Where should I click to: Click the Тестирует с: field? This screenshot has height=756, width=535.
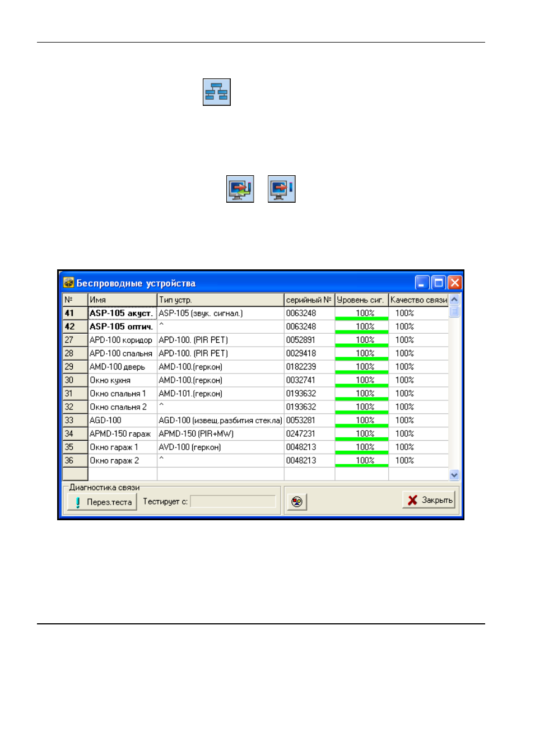[x=233, y=501]
